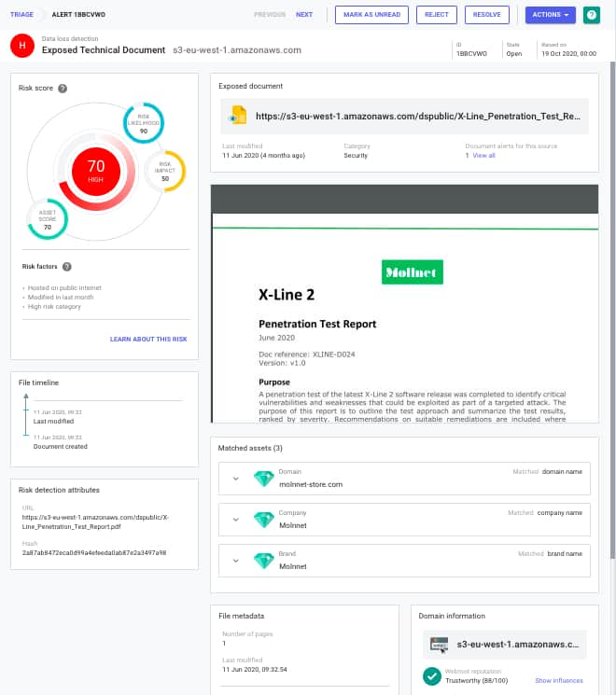Click the Asset Score 70 gauge
This screenshot has width=616, height=695.
pos(48,219)
